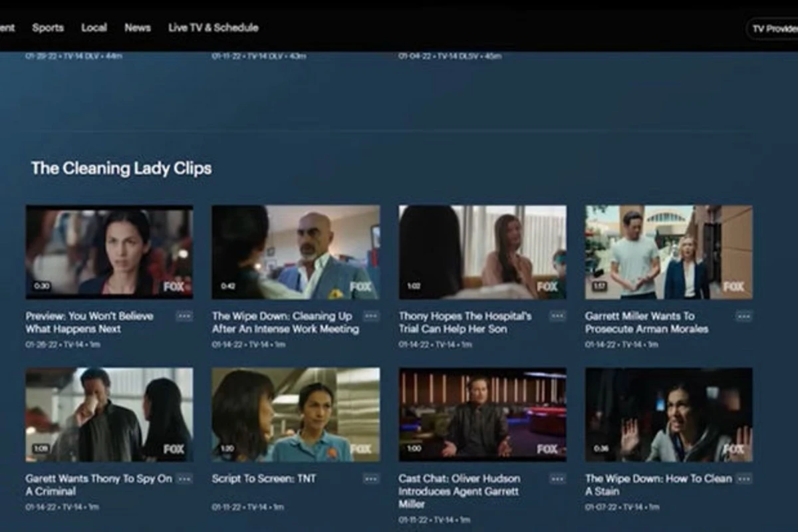Open The Wipe Down: How To Clean A Stain title
Image resolution: width=798 pixels, height=532 pixels.
tap(658, 485)
